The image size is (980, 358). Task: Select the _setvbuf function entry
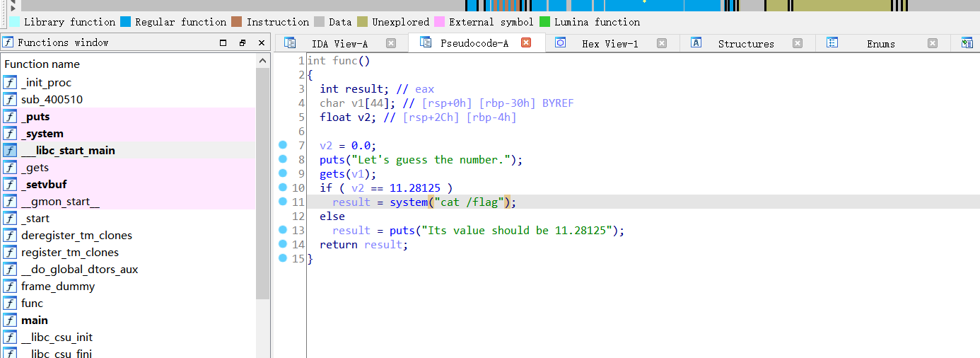click(128, 184)
